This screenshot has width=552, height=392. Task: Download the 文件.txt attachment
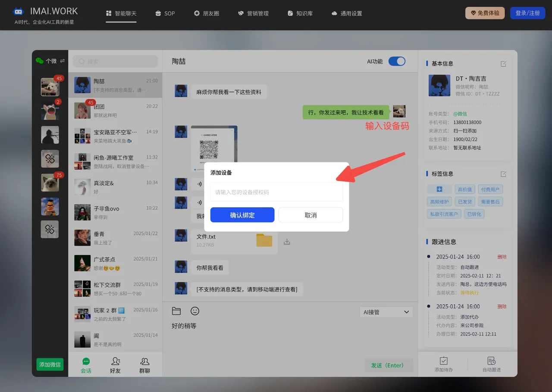(287, 242)
